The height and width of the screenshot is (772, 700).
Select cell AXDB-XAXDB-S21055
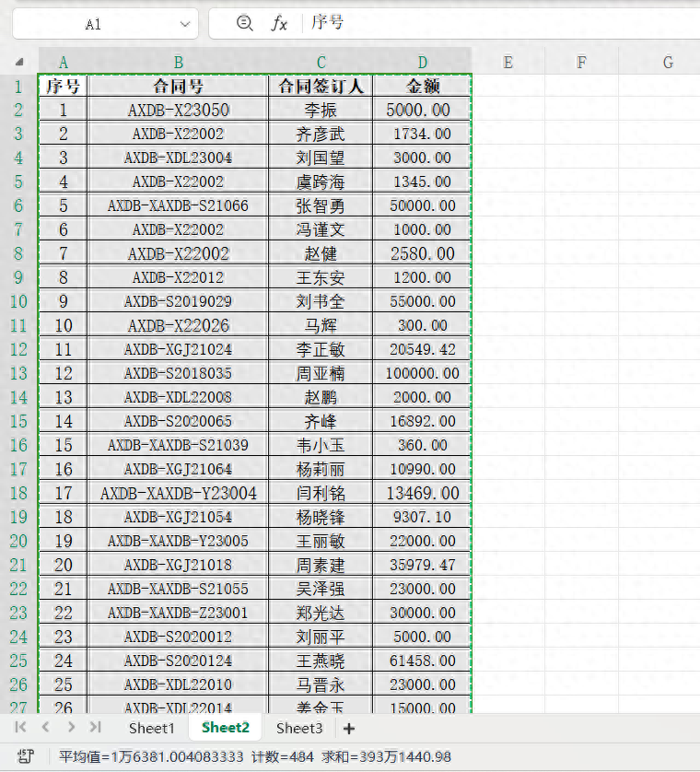[178, 589]
